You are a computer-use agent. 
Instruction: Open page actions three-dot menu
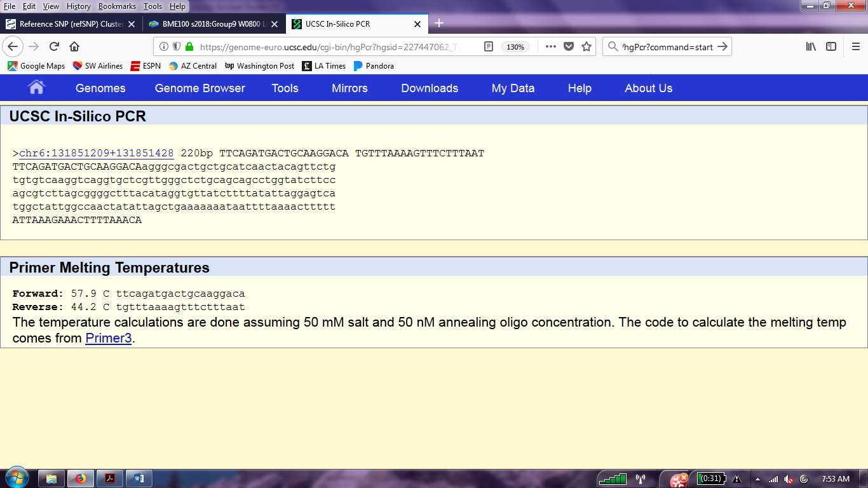coord(550,46)
